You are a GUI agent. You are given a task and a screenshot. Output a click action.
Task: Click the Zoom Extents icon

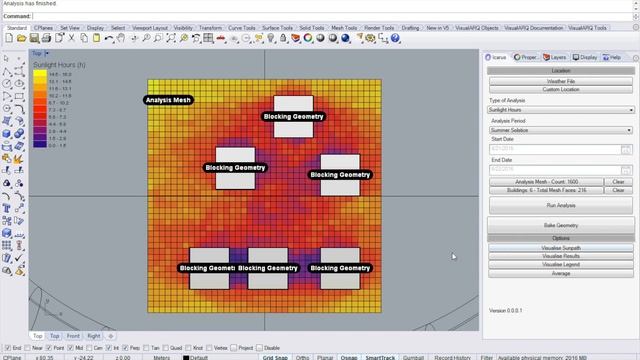(x=171, y=38)
